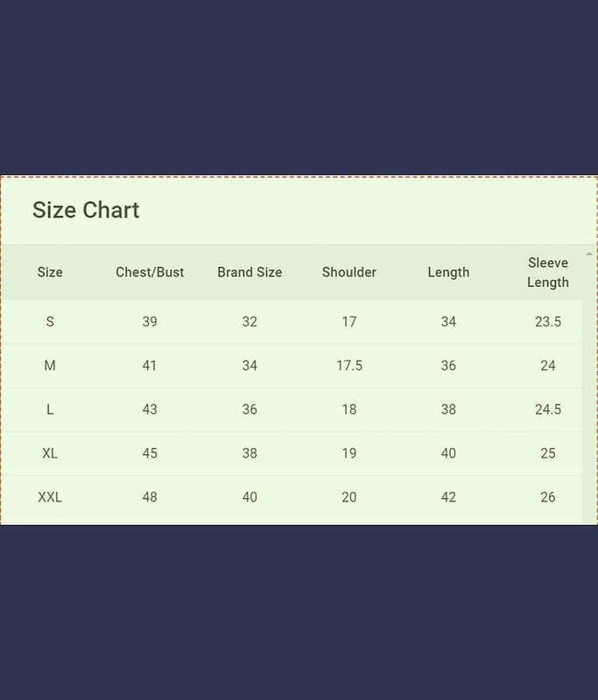Select the Brand Size column header
Screen dimensions: 598x700
coord(250,272)
